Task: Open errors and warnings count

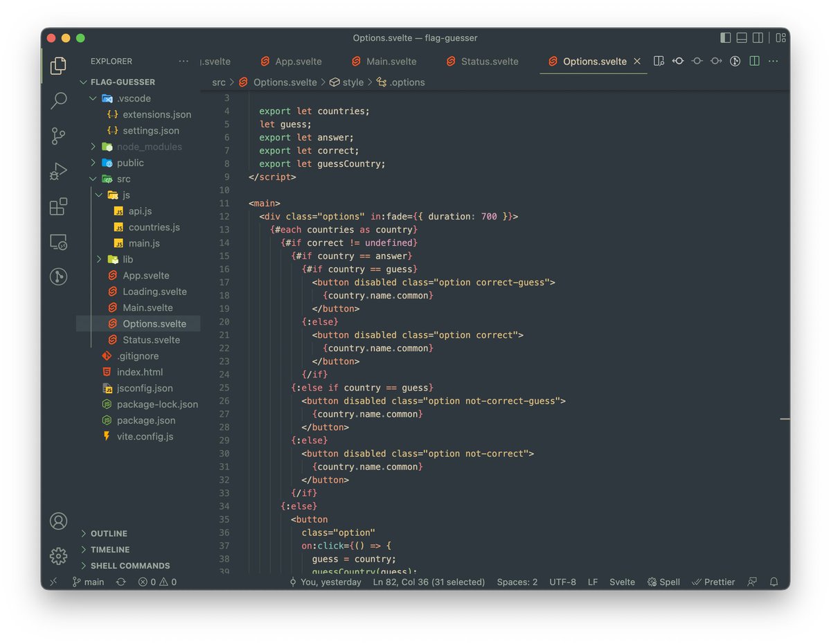Action: pyautogui.click(x=157, y=582)
